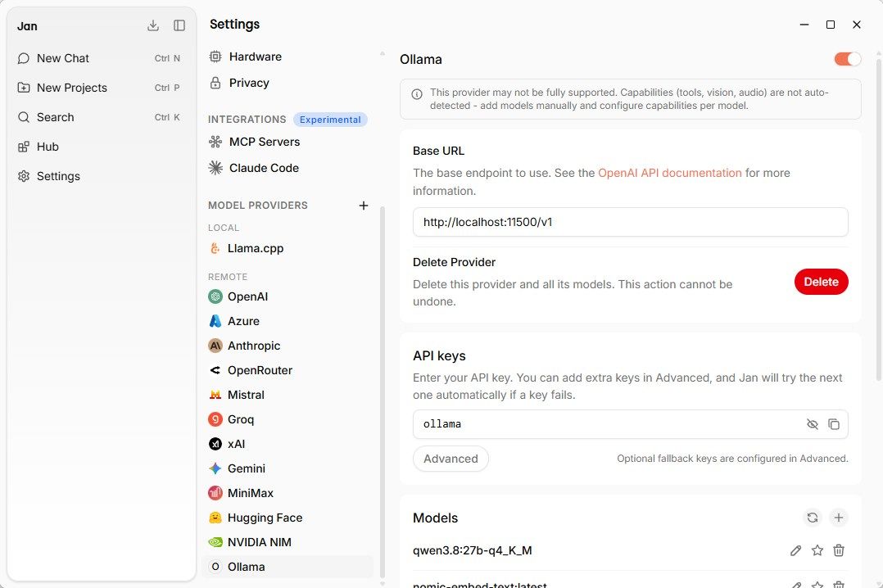Image resolution: width=883 pixels, height=588 pixels.
Task: Go to the Hub
Action: point(102,147)
